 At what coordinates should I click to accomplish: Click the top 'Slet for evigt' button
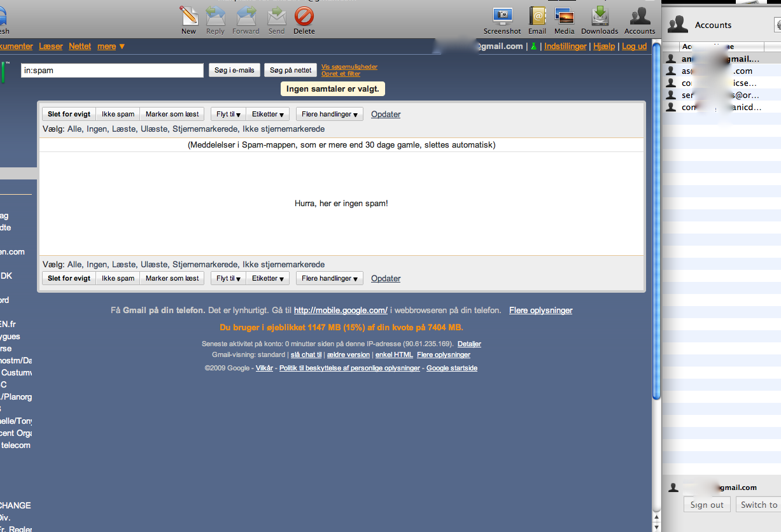pos(69,115)
